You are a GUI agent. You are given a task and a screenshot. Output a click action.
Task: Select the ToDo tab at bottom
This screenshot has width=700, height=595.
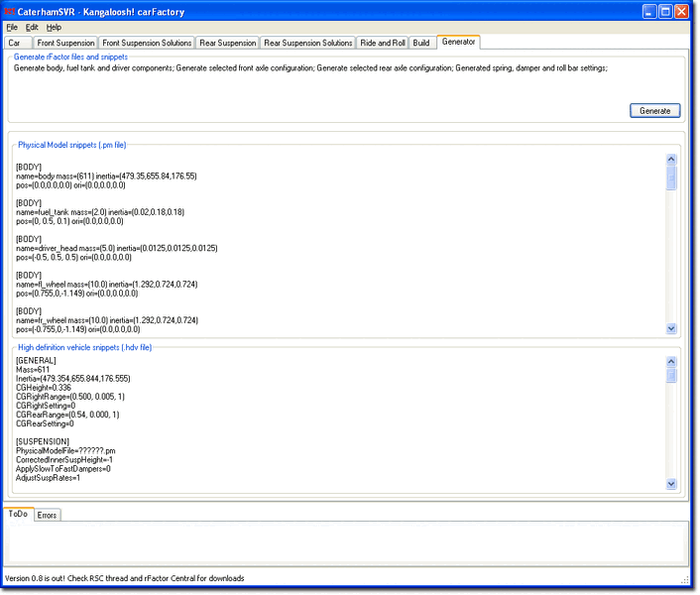tap(18, 514)
